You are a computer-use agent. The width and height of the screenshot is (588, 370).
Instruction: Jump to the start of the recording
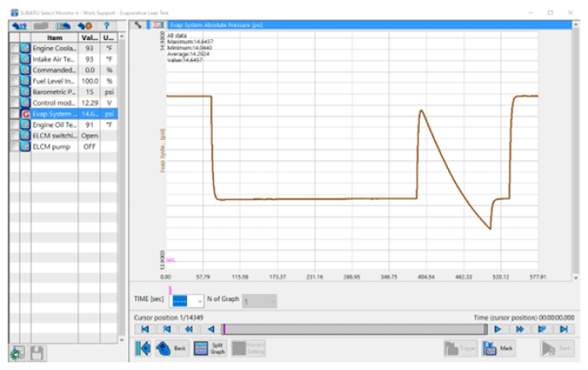click(145, 328)
